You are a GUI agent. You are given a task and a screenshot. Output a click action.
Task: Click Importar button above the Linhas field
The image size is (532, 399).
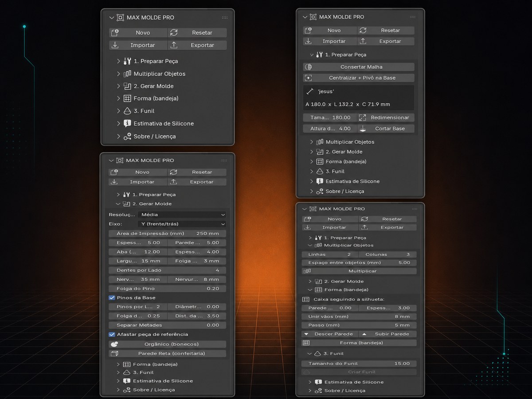coord(330,227)
